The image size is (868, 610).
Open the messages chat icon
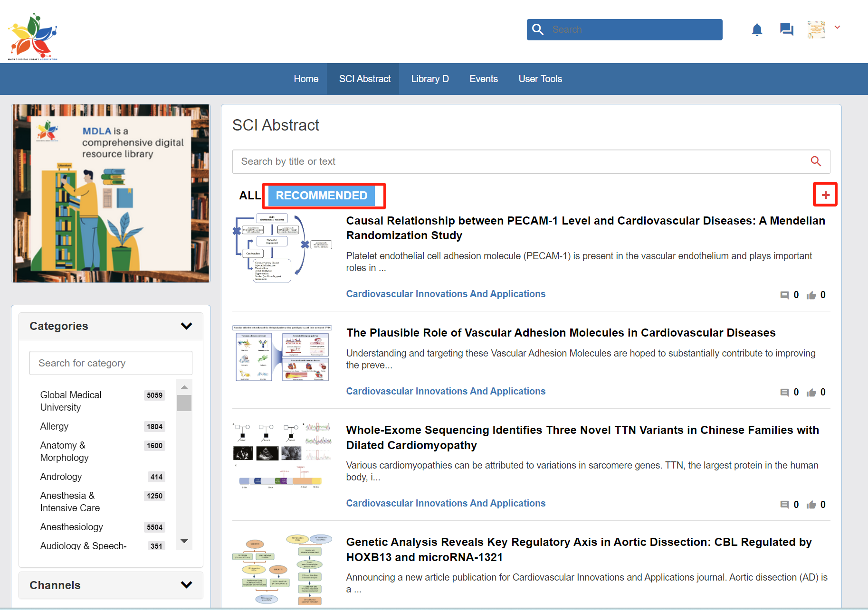pos(786,30)
